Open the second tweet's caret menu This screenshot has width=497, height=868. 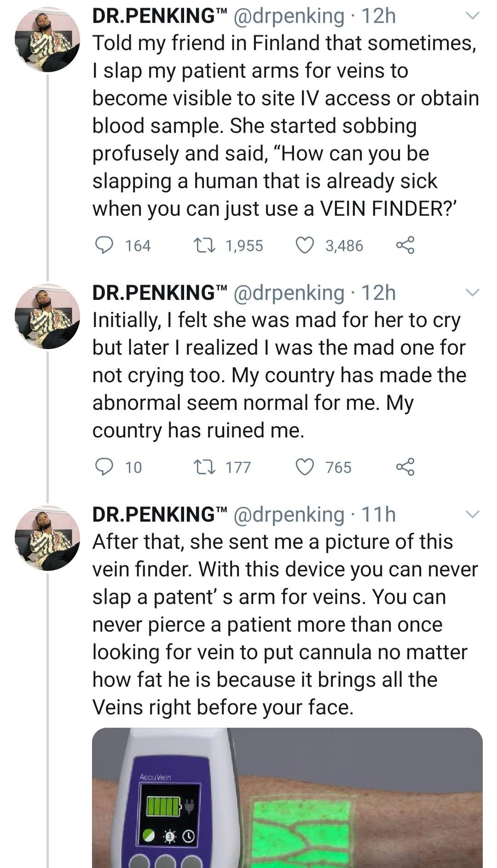point(471,292)
